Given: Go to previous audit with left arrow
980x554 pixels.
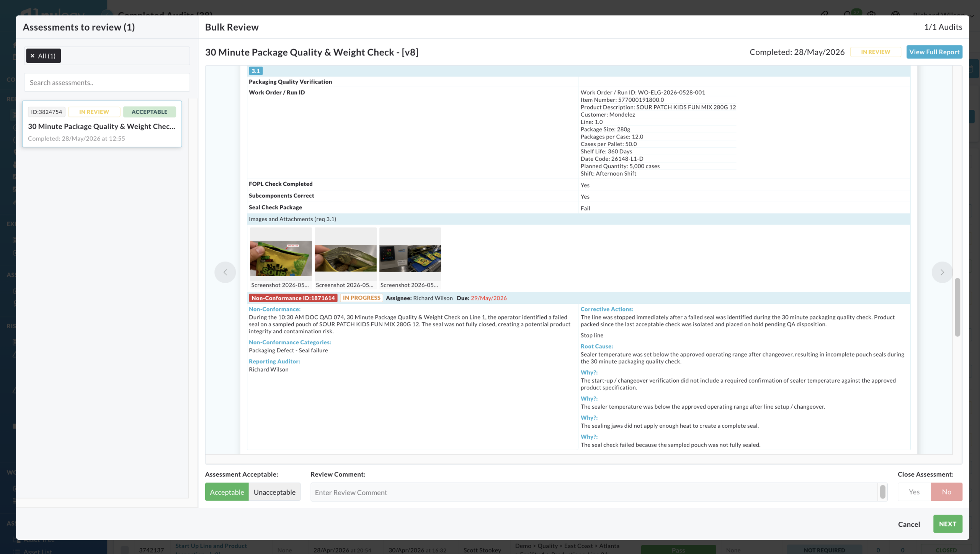Looking at the screenshot, I should point(225,272).
